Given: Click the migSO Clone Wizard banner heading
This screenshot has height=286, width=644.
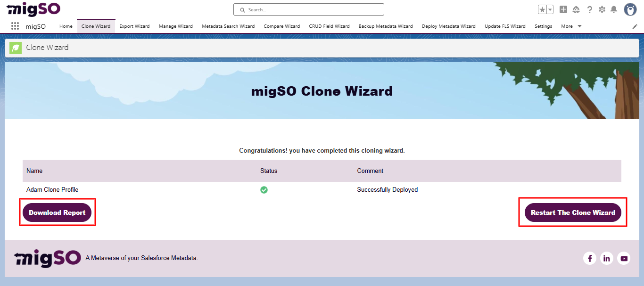Looking at the screenshot, I should (322, 91).
